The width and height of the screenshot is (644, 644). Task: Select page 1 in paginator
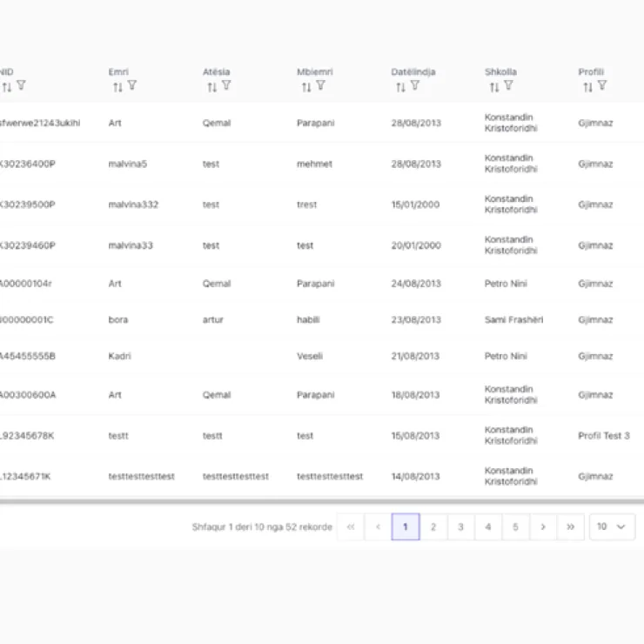pos(406,527)
